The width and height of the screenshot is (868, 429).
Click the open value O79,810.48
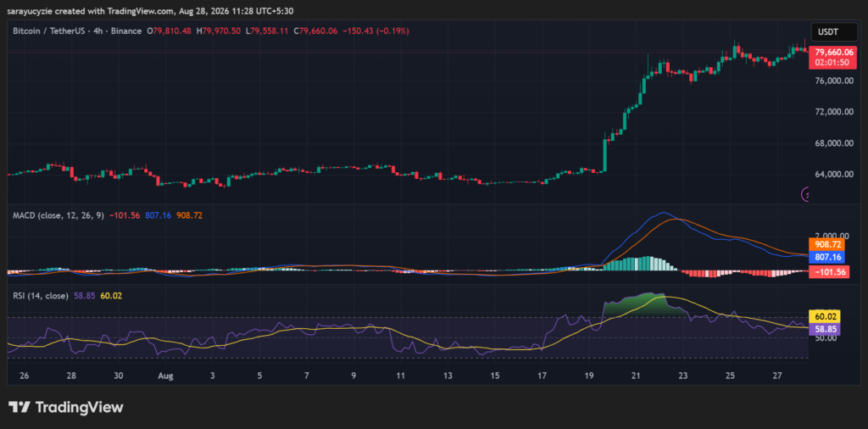click(169, 31)
